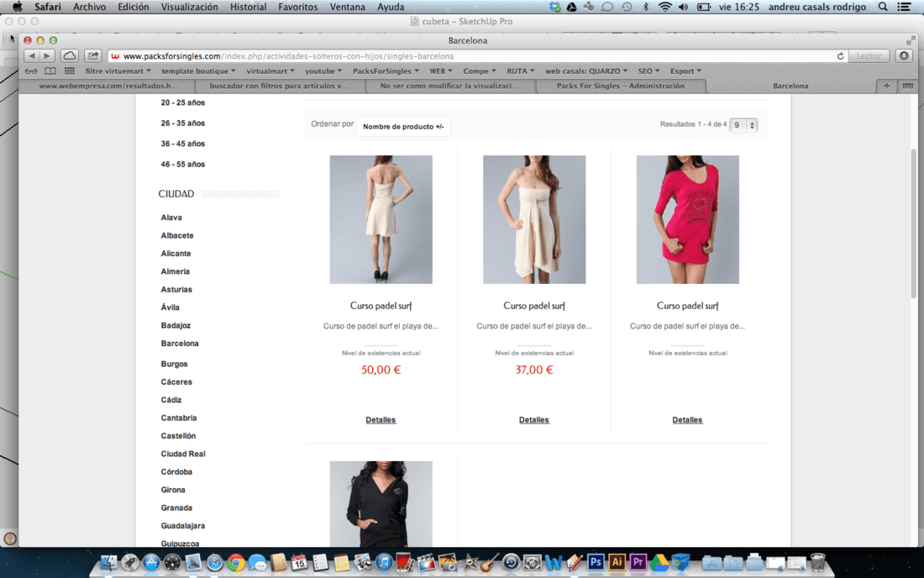Expand template boutique bookmarks folder
Viewport: 924px width, 578px height.
click(x=198, y=71)
